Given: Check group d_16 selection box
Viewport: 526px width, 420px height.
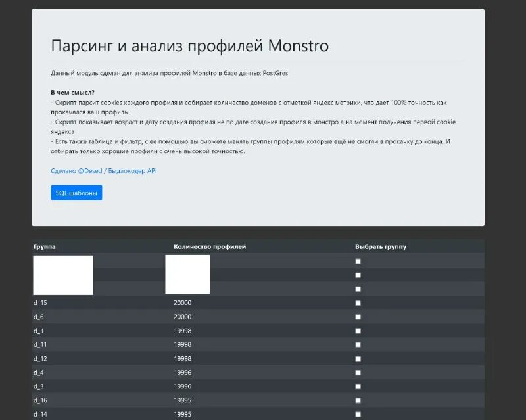Looking at the screenshot, I should [358, 400].
